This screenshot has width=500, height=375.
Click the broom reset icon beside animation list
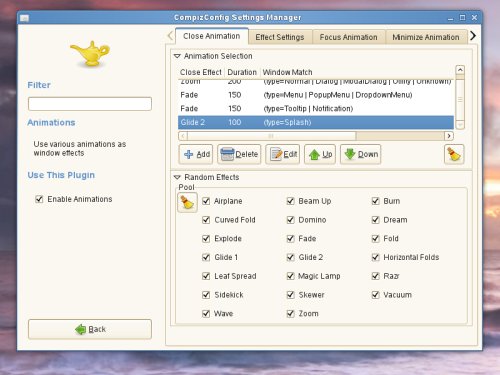coord(454,154)
